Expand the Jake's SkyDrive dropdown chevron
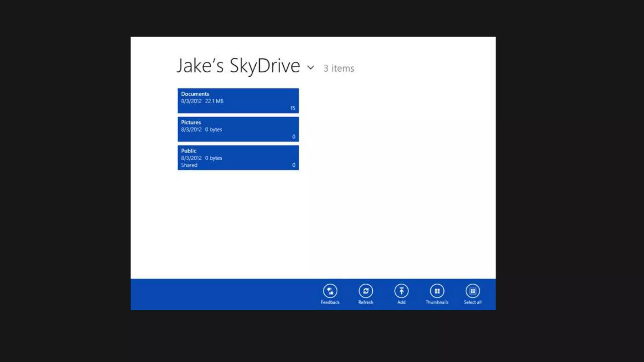 (x=311, y=67)
